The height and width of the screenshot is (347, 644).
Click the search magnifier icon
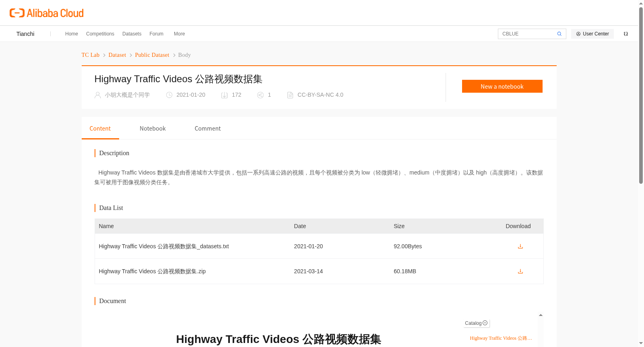[559, 34]
